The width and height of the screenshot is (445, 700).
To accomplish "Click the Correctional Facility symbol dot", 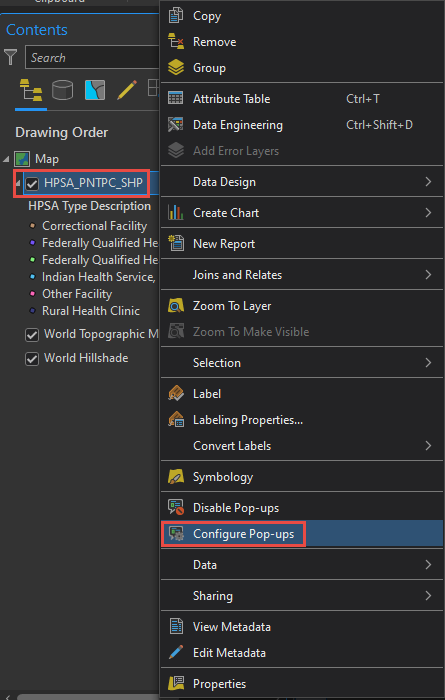I will pos(32,226).
